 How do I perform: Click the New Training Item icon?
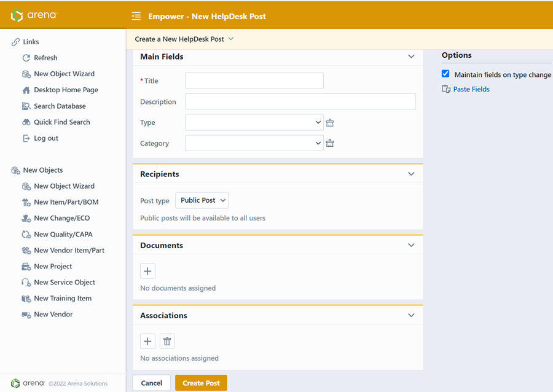(26, 299)
